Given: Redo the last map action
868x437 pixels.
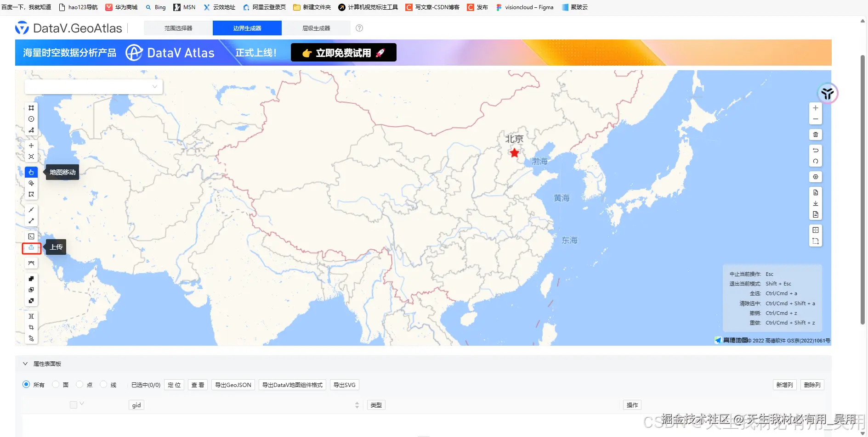Looking at the screenshot, I should coord(816,161).
